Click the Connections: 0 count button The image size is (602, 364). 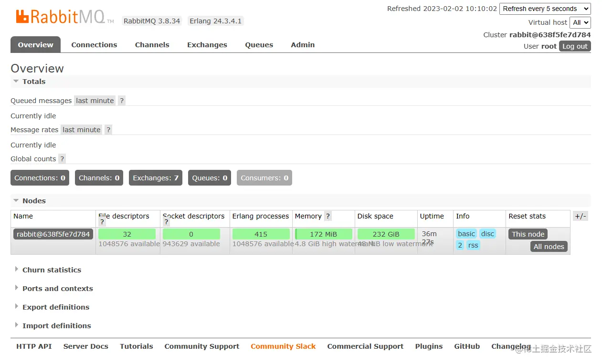[40, 178]
